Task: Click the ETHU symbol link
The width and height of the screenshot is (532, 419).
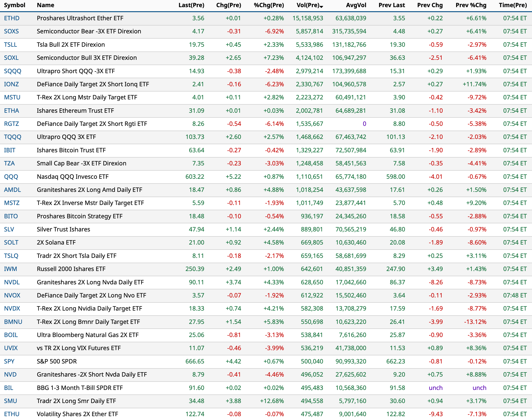Action: coord(11,414)
